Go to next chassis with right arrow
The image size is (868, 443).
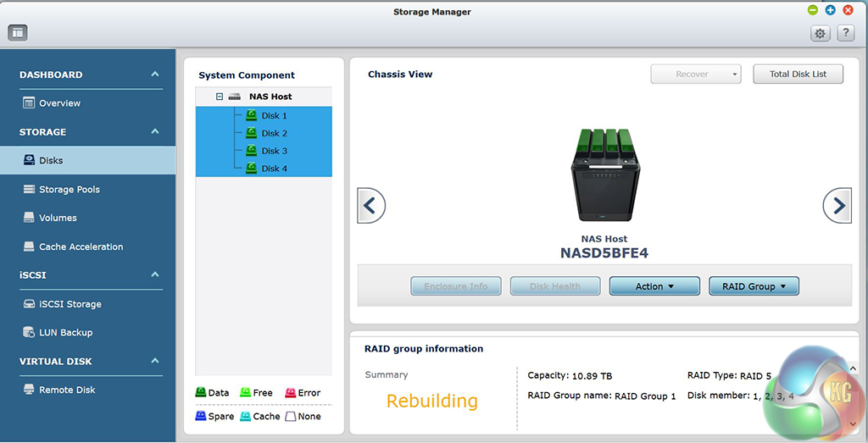(x=837, y=206)
